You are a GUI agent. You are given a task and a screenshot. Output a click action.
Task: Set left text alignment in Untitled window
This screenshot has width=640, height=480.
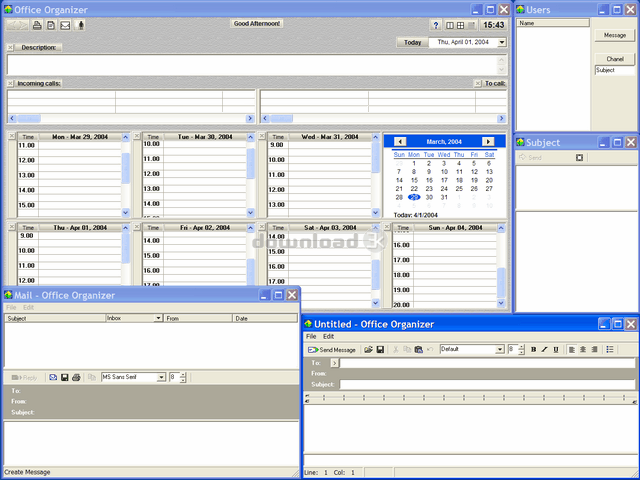pyautogui.click(x=572, y=349)
